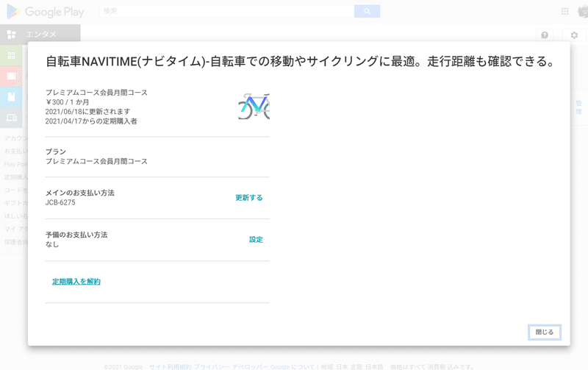This screenshot has width=588, height=370.
Task: Open the help question mark icon
Action: tap(545, 35)
